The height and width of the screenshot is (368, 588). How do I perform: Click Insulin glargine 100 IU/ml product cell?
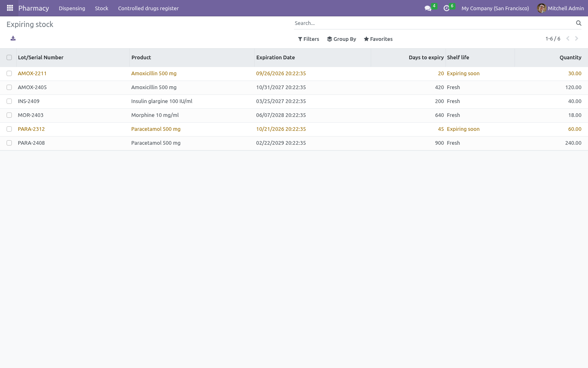click(162, 101)
